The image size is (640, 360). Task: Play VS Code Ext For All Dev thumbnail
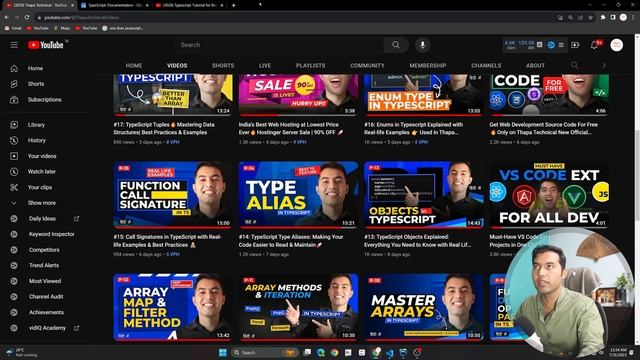(x=549, y=195)
